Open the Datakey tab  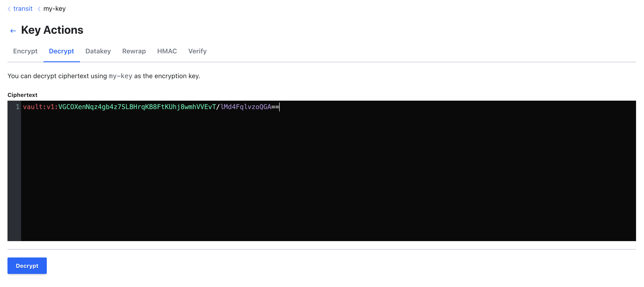click(98, 51)
